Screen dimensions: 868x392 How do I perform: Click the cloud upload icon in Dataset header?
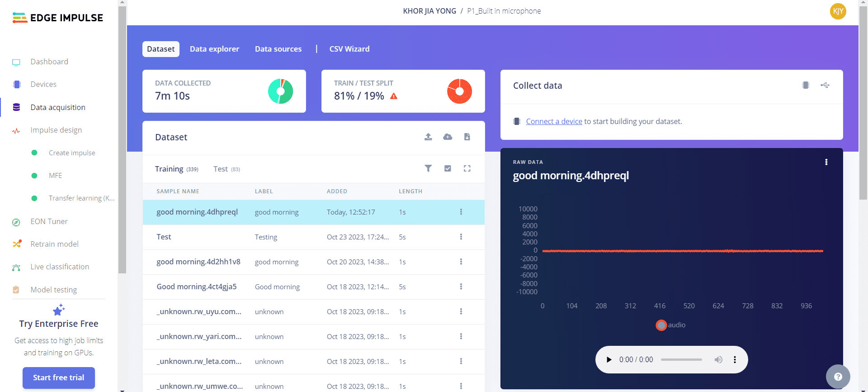coord(448,137)
